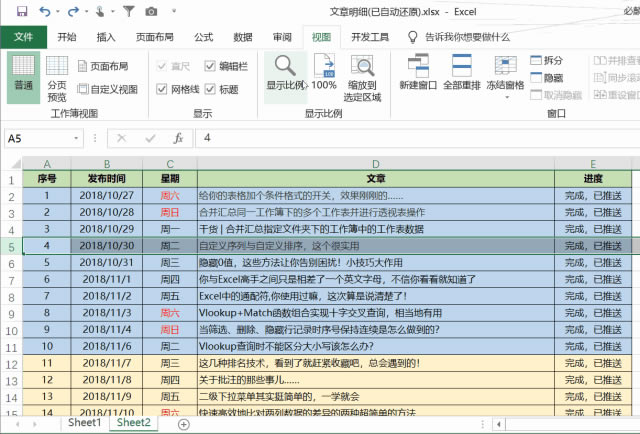Click Arrange All (全部重排) windows
The height and width of the screenshot is (434, 640).
point(462,73)
